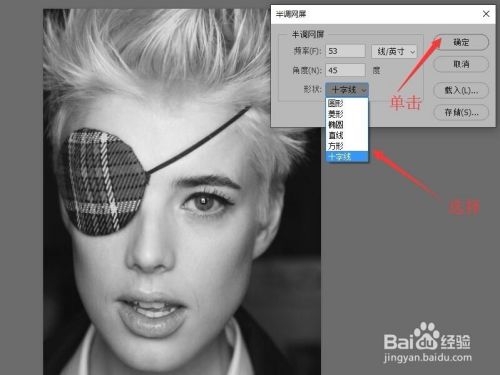This screenshot has width=500, height=375.
Task: Close the 半调网屏 dialog window
Action: pos(486,14)
